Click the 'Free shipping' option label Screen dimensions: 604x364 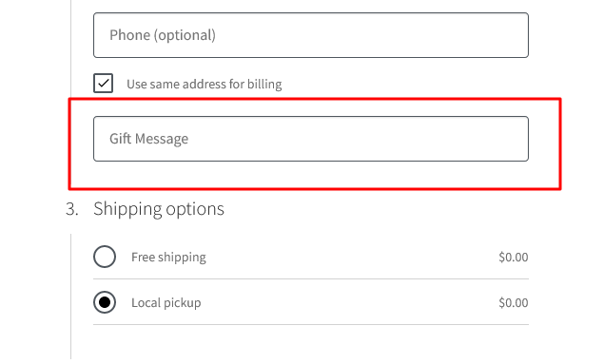pos(168,257)
